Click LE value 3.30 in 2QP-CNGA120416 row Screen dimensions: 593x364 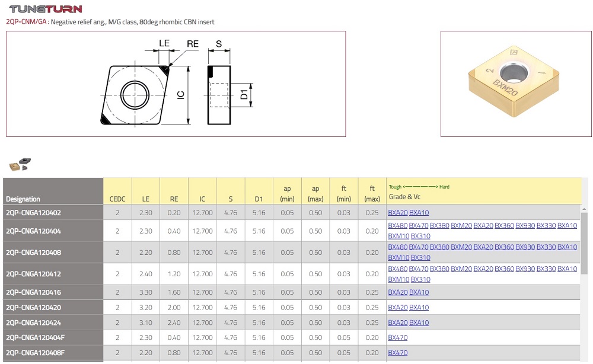coord(146,292)
